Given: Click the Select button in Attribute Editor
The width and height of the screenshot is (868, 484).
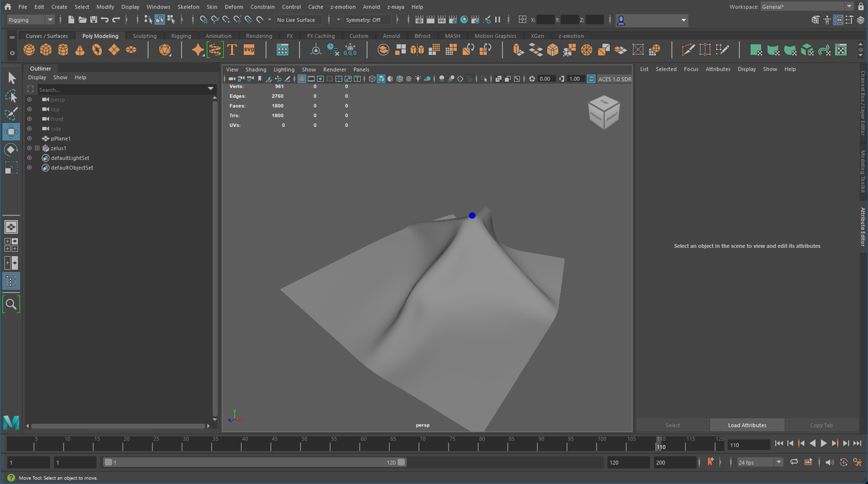Looking at the screenshot, I should point(673,425).
